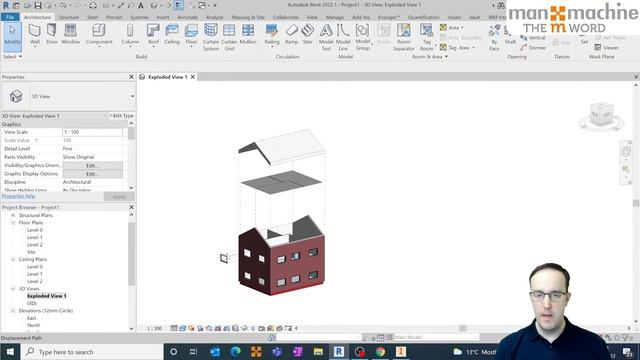Screen dimensions: 640x360
Task: Collapse the Elevations (12mm Circle) node
Action: [x=13, y=311]
